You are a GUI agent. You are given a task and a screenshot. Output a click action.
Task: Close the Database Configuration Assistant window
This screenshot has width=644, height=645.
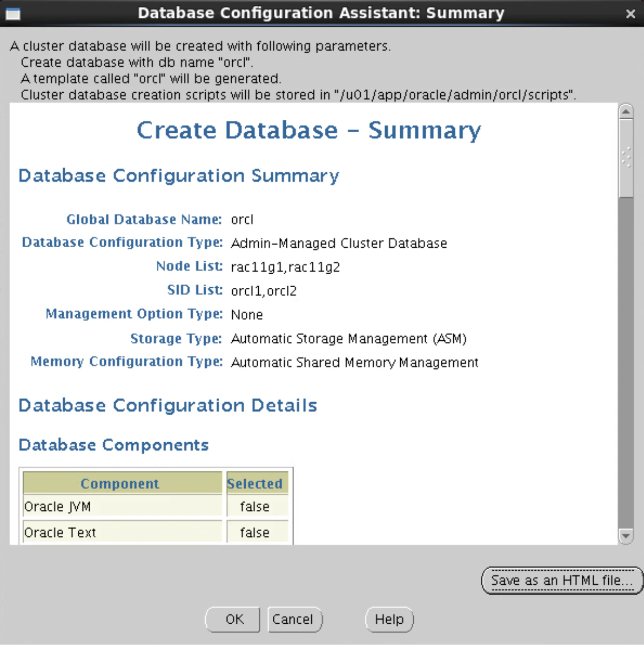click(x=630, y=14)
